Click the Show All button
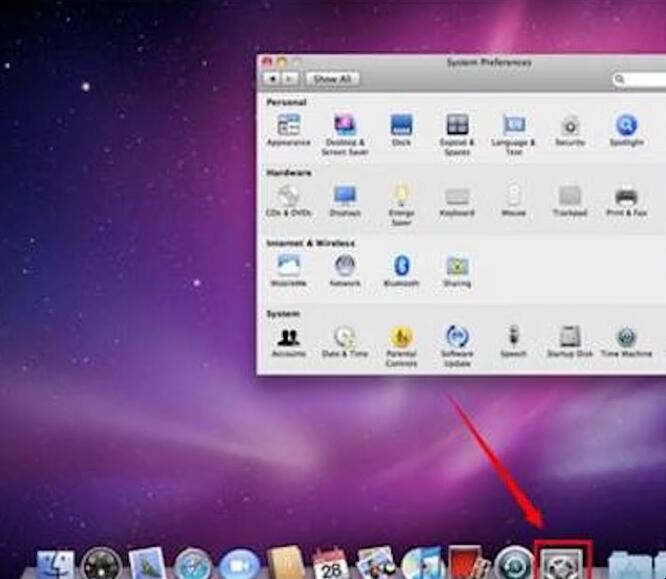Image resolution: width=666 pixels, height=579 pixels. pyautogui.click(x=333, y=78)
